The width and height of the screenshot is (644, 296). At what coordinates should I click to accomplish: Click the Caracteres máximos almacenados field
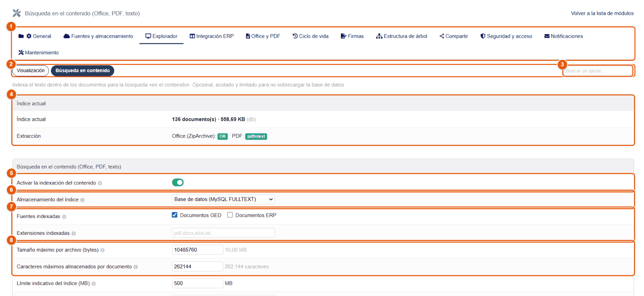point(198,266)
